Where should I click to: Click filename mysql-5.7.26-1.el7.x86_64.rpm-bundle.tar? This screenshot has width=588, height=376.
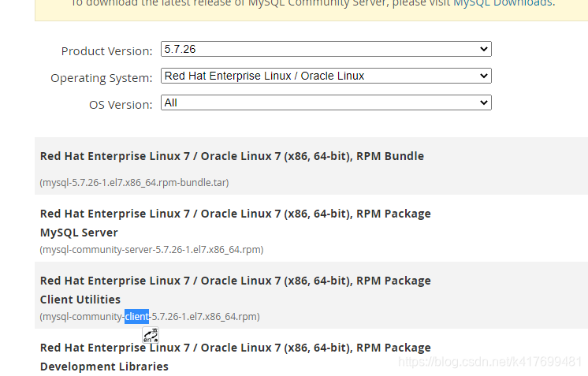tap(134, 183)
